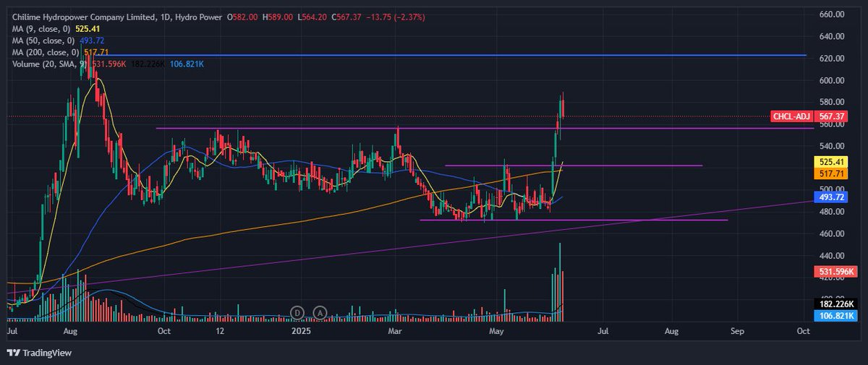Viewport: 868px width, 365px height.
Task: Click the 620.00 price scale label
Action: coord(833,59)
